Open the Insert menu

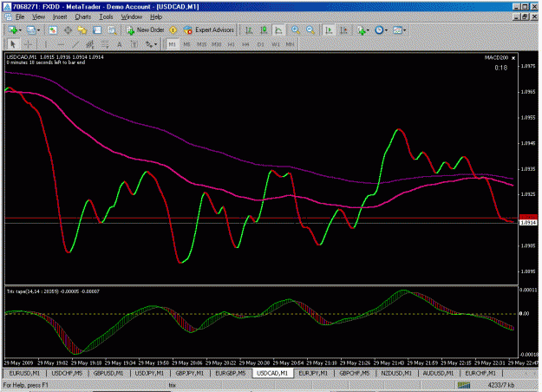pyautogui.click(x=60, y=17)
